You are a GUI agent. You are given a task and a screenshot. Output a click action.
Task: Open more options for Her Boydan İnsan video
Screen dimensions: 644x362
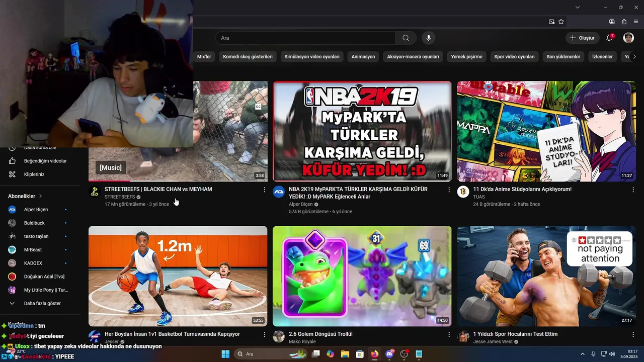coord(265,334)
